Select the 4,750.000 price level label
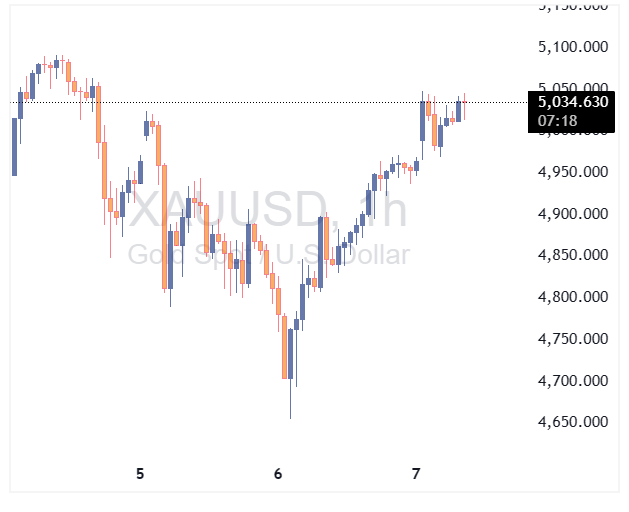 tap(572, 339)
